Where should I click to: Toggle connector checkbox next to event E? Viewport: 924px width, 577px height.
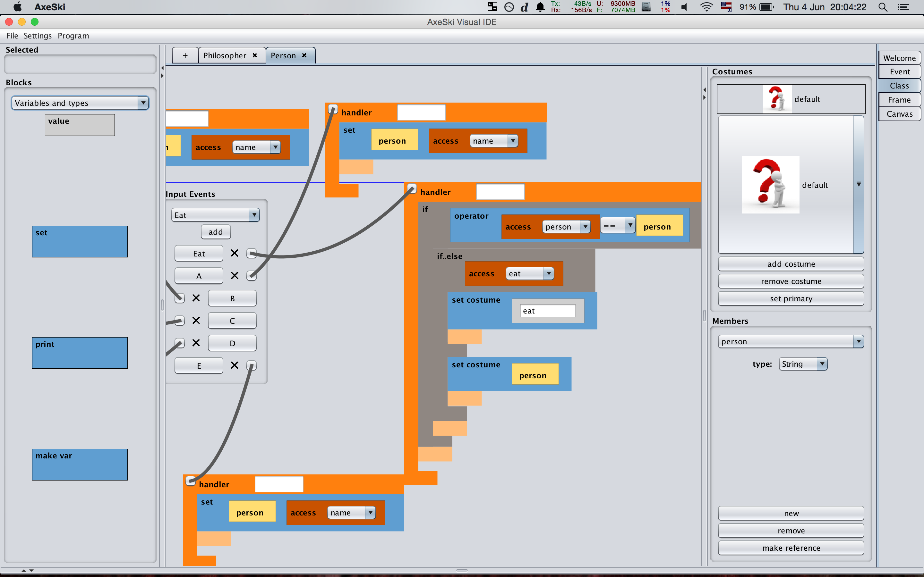(251, 365)
